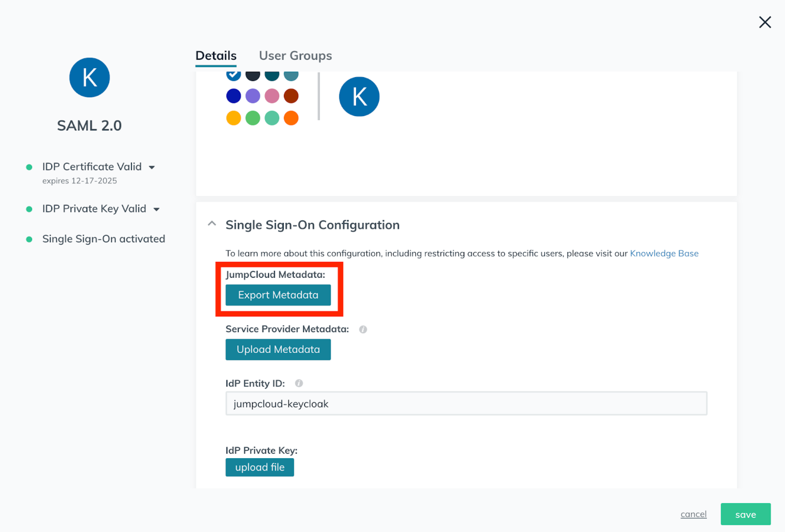
Task: Open the Knowledge Base link
Action: (x=664, y=253)
